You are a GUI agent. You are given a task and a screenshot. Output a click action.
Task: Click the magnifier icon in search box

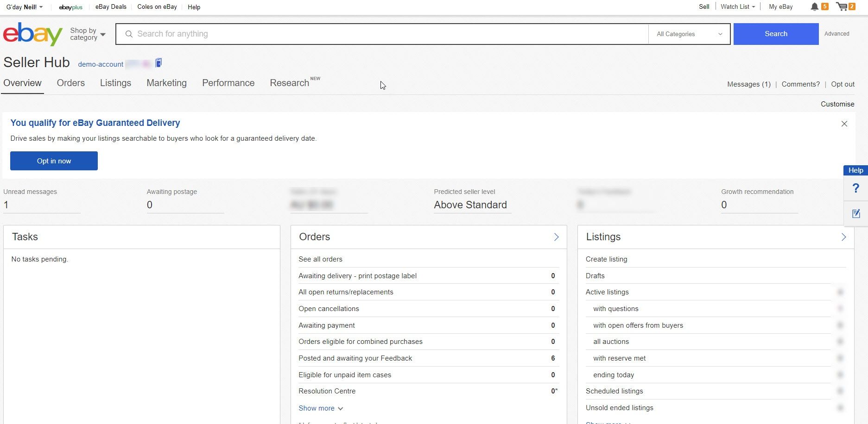click(129, 34)
